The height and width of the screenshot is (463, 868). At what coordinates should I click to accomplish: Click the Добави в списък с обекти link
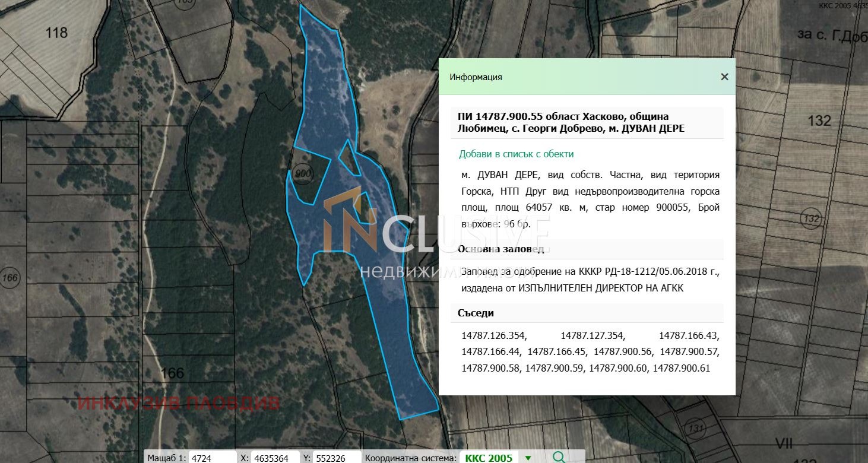click(x=517, y=154)
